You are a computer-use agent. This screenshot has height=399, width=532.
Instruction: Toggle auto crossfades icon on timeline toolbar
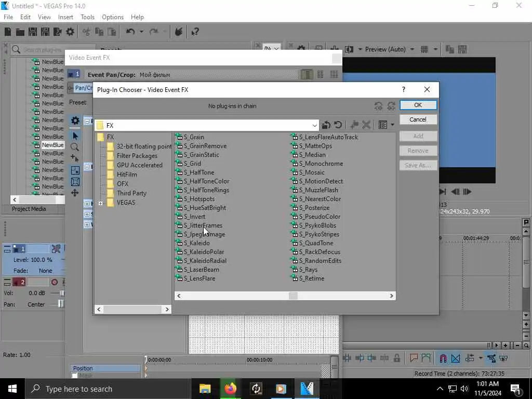[x=456, y=358]
